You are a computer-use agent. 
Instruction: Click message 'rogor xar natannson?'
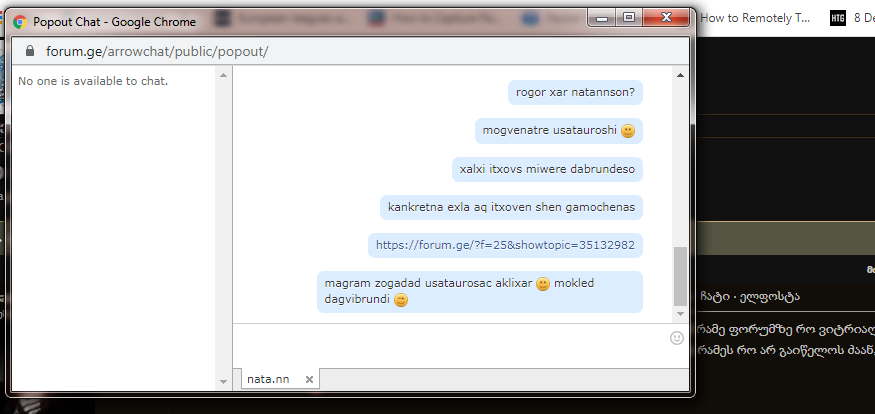pos(575,92)
